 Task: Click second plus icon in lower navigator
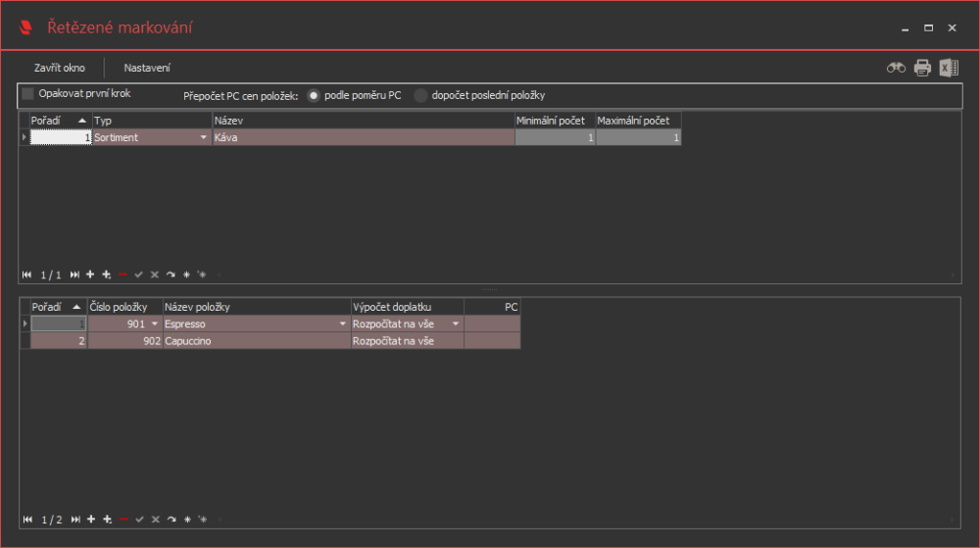[x=108, y=520]
